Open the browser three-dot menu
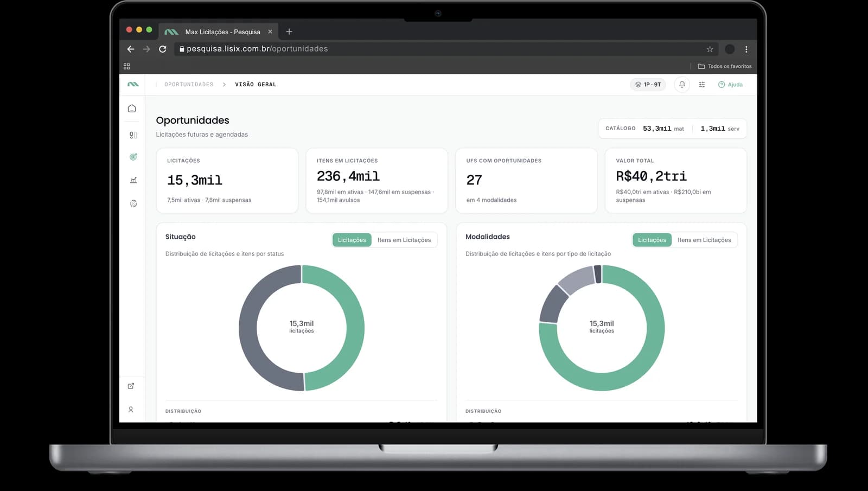This screenshot has height=491, width=868. click(746, 49)
